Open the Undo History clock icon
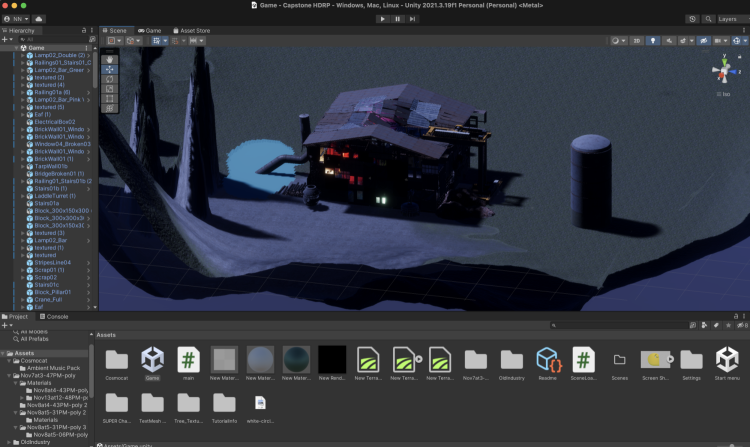This screenshot has height=447, width=750. [x=692, y=19]
